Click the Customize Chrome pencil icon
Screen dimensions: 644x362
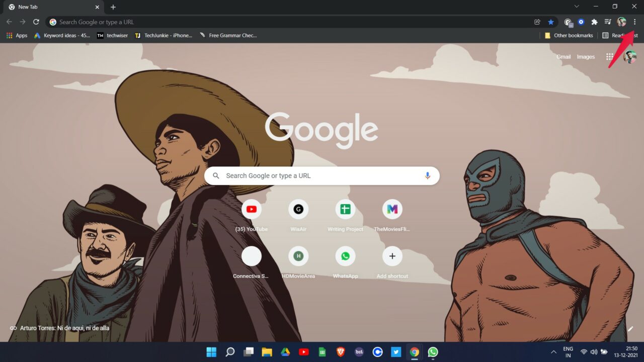[x=630, y=329]
